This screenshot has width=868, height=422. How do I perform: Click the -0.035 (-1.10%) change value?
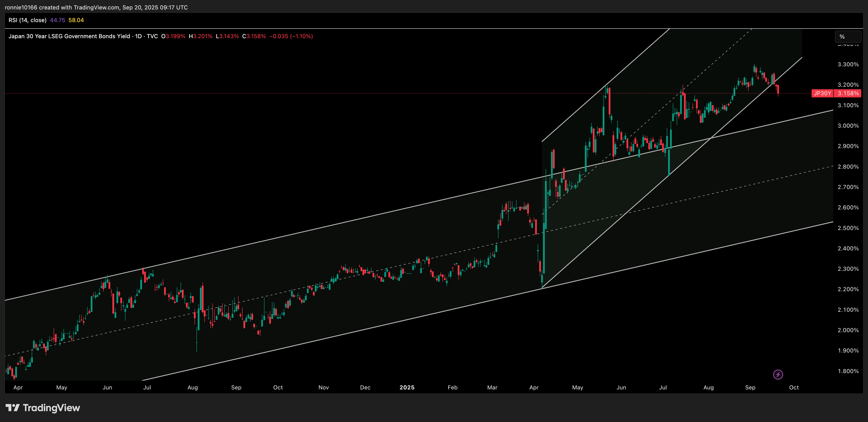coord(291,36)
